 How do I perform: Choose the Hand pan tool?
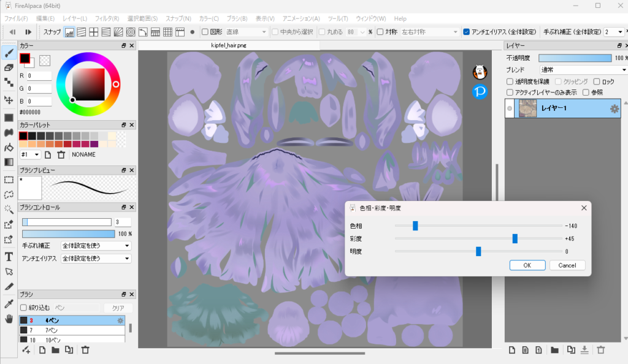(9, 319)
